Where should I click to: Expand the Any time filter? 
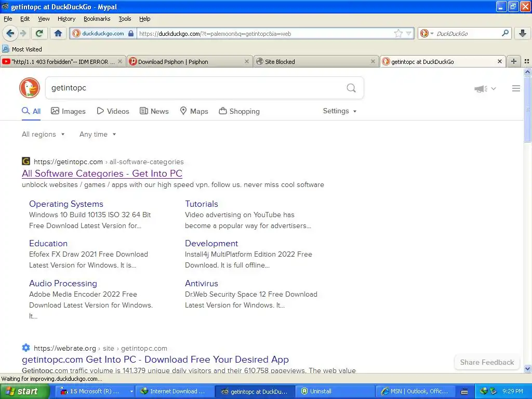click(x=98, y=135)
